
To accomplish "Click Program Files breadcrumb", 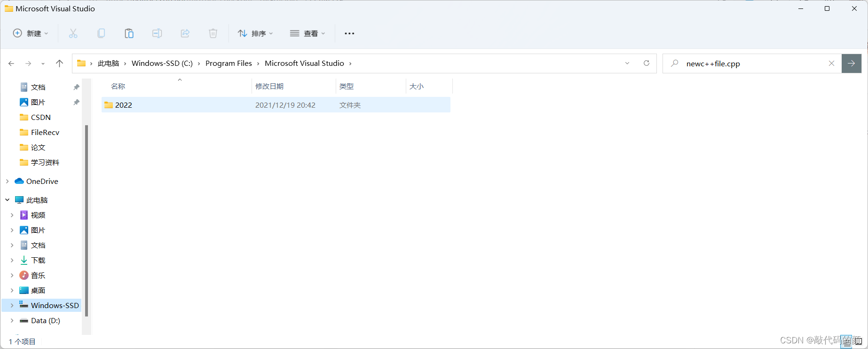I will (x=229, y=63).
